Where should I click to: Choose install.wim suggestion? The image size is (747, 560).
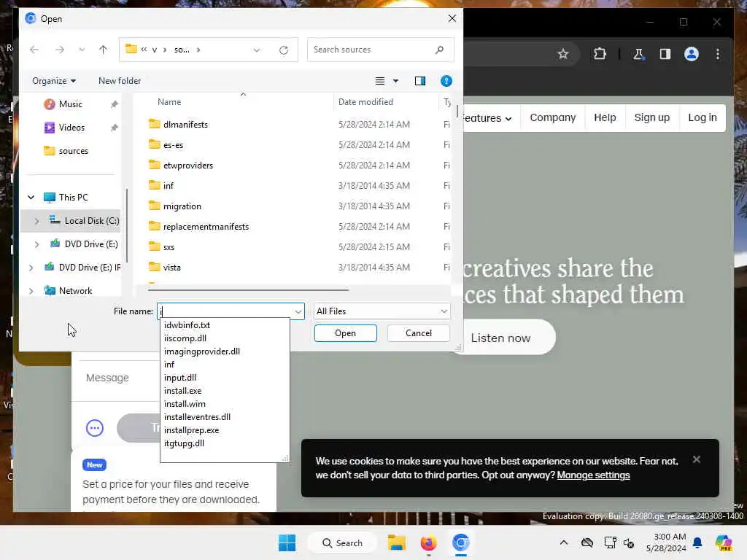point(185,404)
